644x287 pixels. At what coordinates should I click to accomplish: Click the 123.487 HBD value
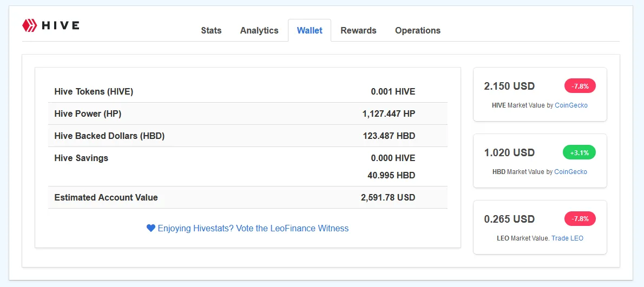click(x=389, y=136)
